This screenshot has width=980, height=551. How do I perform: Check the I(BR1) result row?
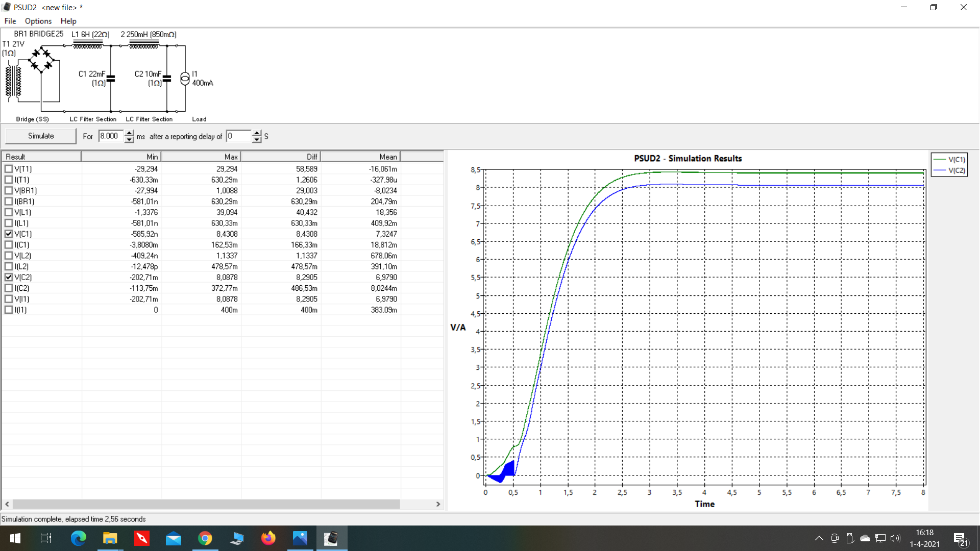click(9, 202)
